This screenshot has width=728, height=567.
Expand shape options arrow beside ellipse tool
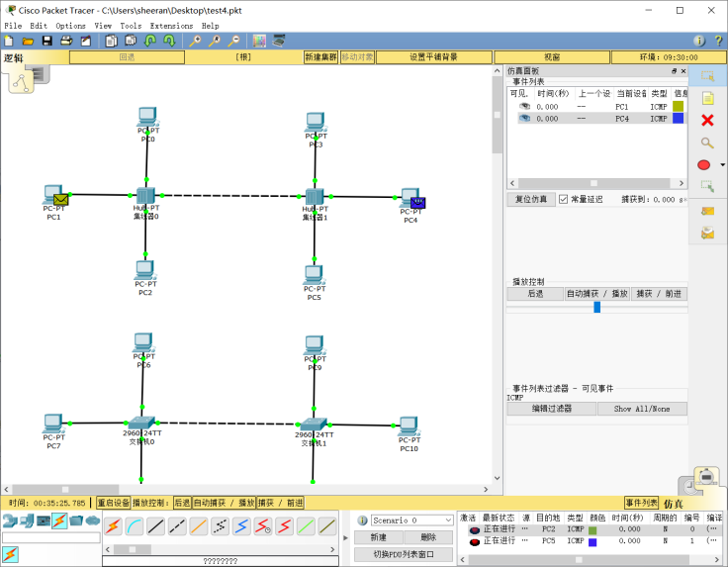(722, 165)
